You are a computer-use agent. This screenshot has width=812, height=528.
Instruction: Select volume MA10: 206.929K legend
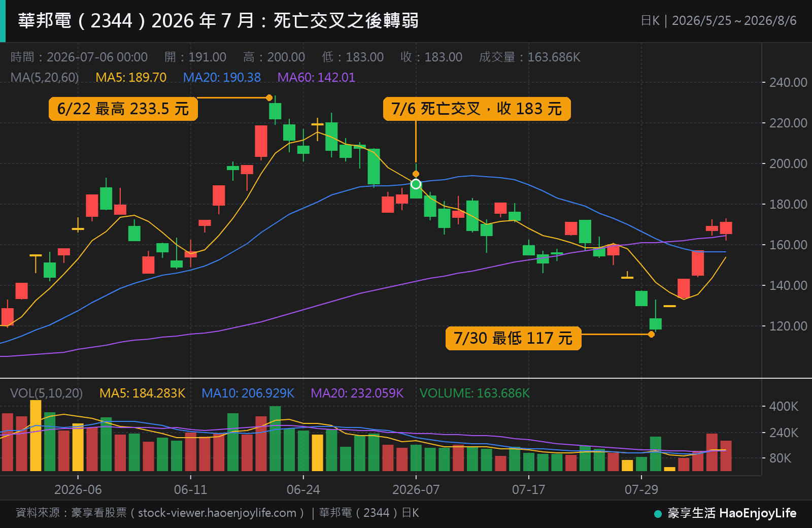248,393
